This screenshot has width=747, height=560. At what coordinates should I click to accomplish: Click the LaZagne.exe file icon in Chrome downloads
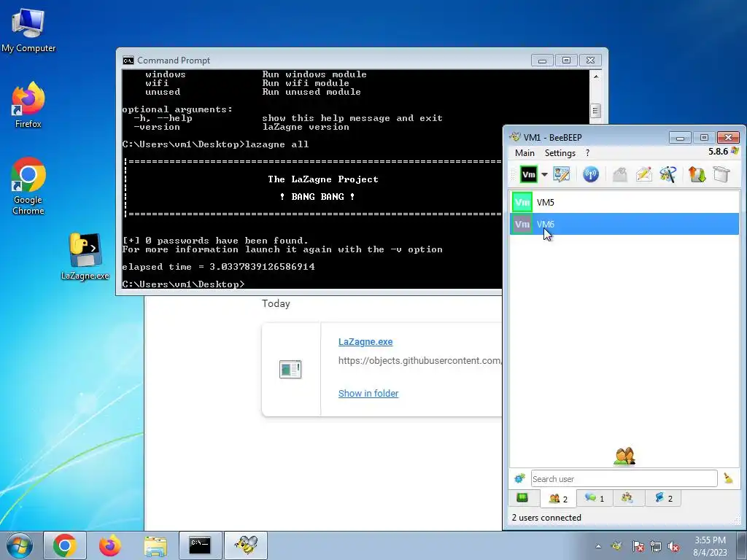click(290, 369)
